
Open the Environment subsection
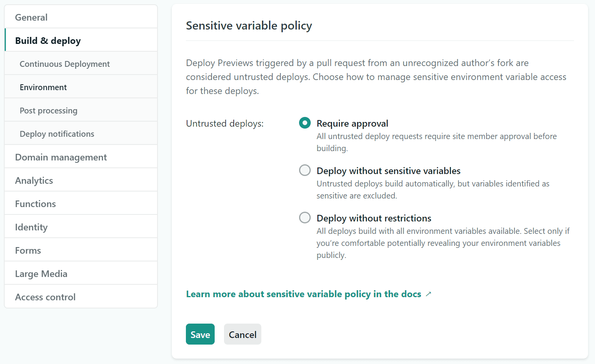point(43,87)
